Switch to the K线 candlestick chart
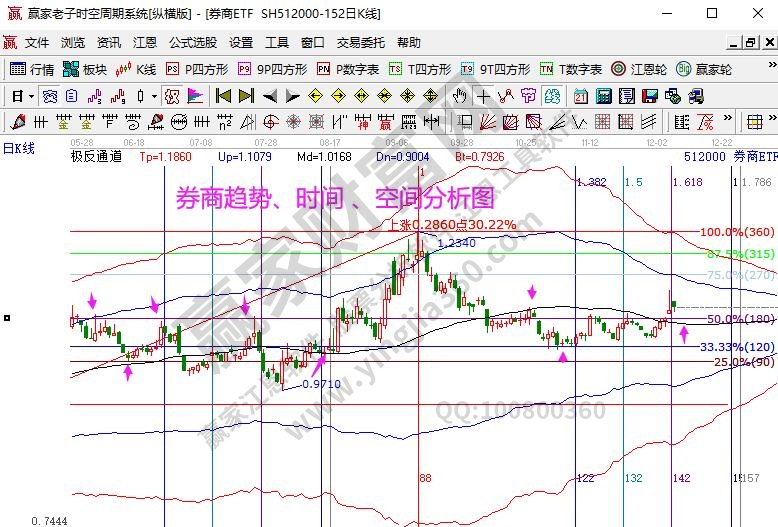Image resolution: width=778 pixels, height=527 pixels. pyautogui.click(x=136, y=70)
